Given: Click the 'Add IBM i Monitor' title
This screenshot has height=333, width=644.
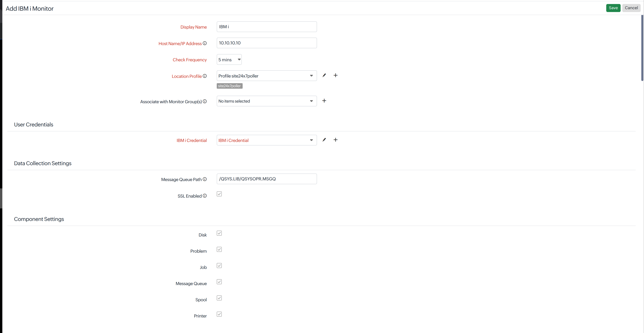Looking at the screenshot, I should tap(30, 9).
